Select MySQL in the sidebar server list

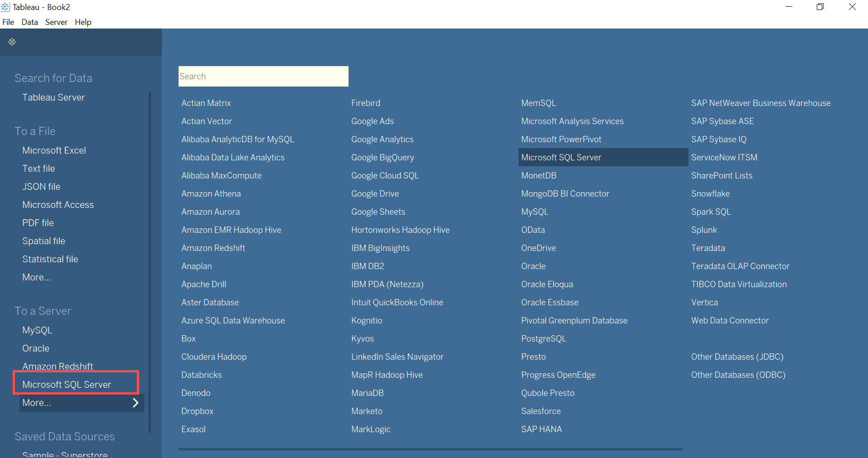click(37, 330)
